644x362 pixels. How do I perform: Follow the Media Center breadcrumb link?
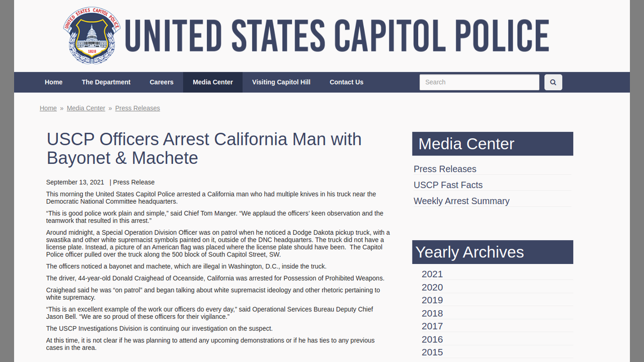click(x=86, y=108)
